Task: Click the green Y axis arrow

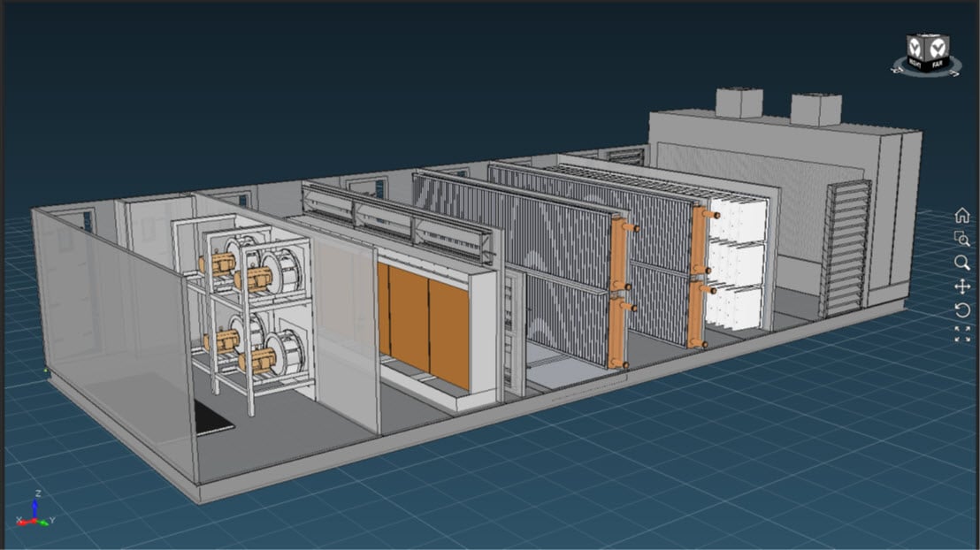Action: coord(44,522)
